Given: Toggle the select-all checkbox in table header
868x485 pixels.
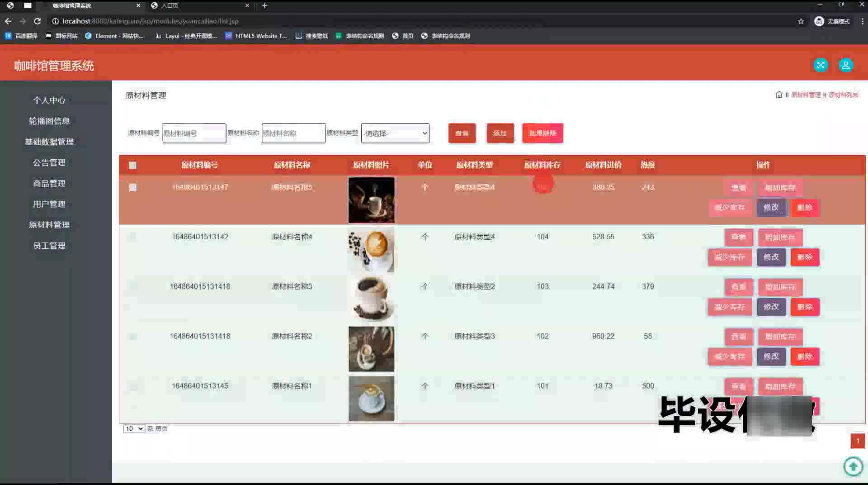Looking at the screenshot, I should (132, 165).
